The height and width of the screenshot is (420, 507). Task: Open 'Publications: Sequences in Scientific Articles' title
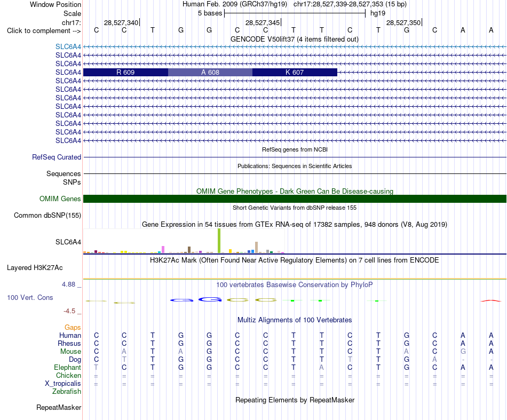(295, 166)
